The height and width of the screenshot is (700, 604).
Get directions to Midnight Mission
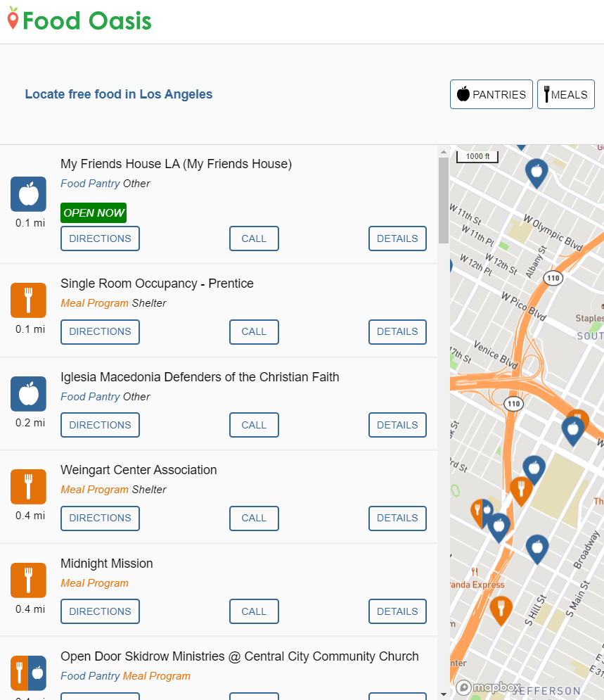[x=100, y=611]
